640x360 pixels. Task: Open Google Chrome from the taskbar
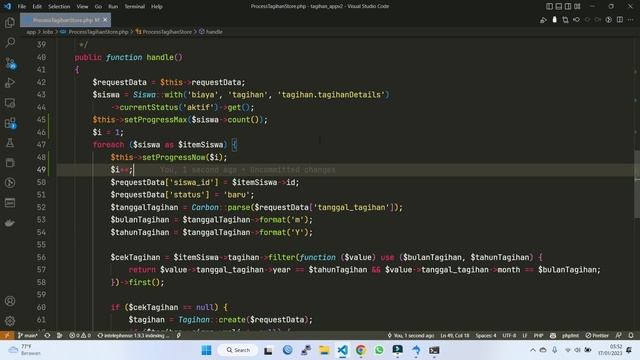click(360, 350)
